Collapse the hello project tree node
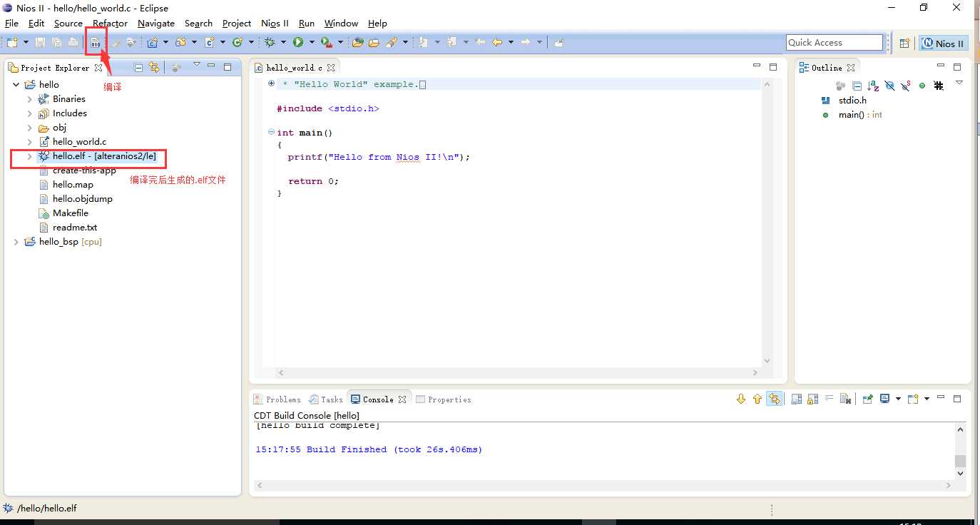This screenshot has height=525, width=980. click(16, 84)
